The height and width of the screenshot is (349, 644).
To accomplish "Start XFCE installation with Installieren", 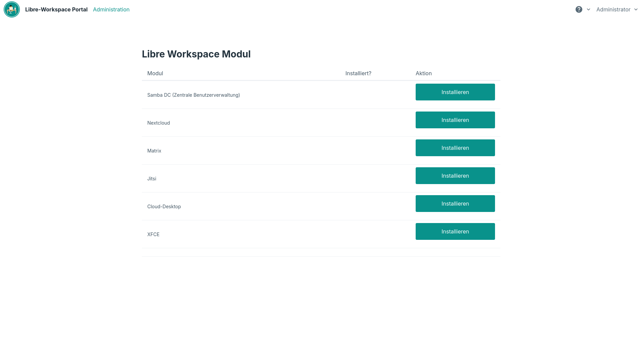I will pyautogui.click(x=455, y=231).
